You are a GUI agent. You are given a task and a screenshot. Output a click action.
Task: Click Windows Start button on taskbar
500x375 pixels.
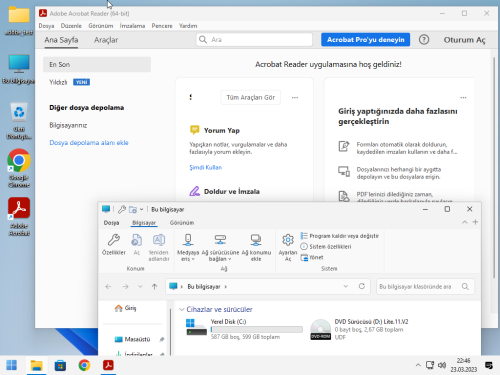pyautogui.click(x=11, y=365)
